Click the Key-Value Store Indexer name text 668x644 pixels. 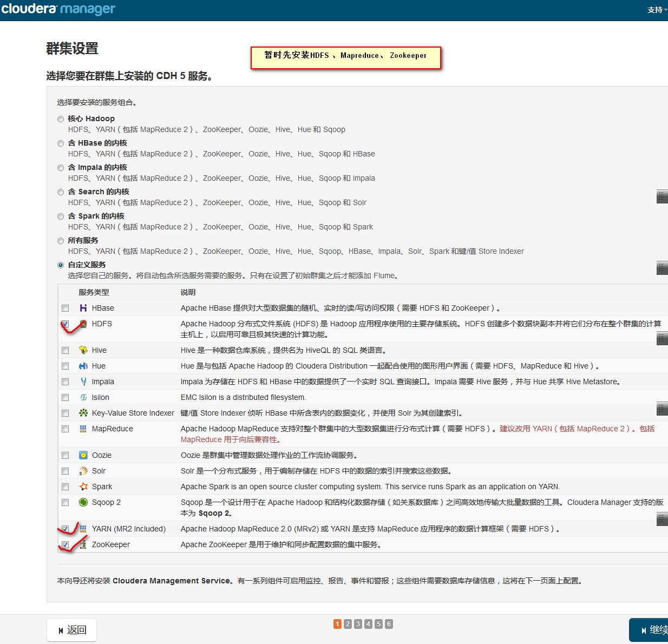click(x=133, y=413)
